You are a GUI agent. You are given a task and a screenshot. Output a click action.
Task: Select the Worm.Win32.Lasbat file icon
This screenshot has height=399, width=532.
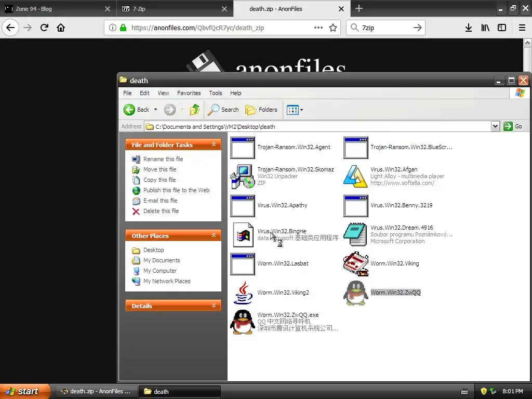click(x=242, y=264)
